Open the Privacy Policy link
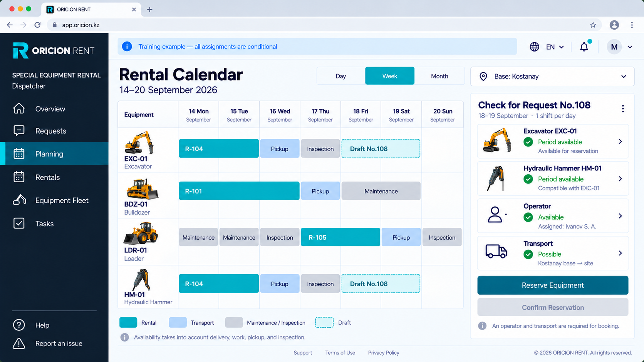 (x=384, y=353)
